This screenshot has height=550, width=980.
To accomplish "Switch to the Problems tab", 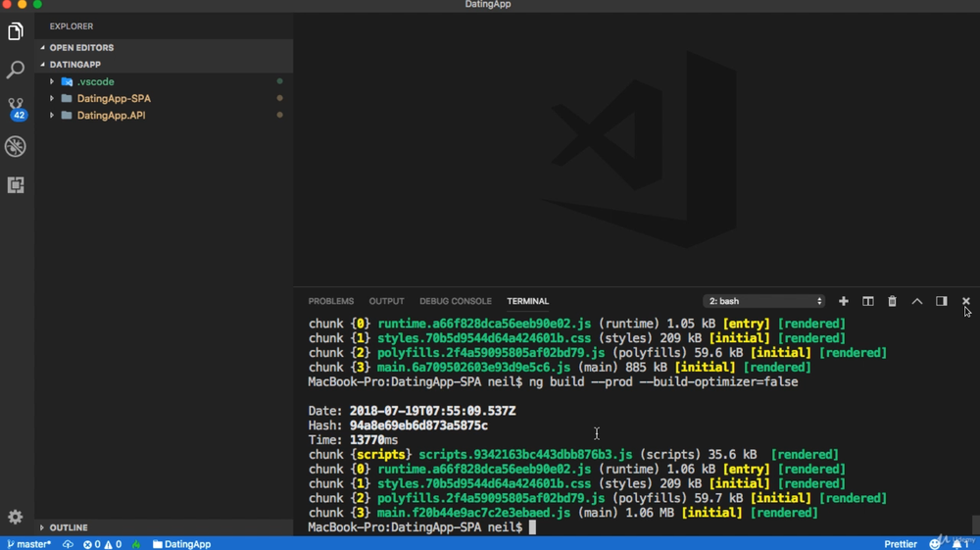I will click(x=330, y=301).
